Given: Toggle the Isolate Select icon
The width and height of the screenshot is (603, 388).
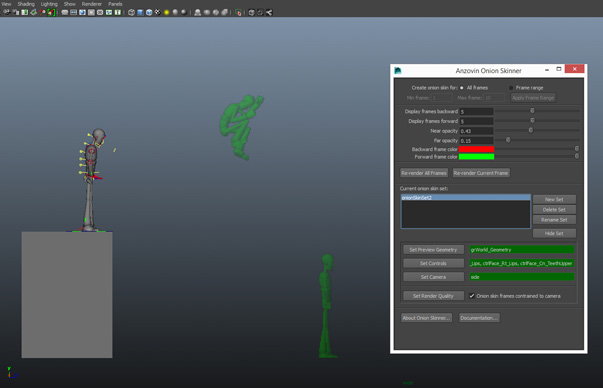Looking at the screenshot, I should click(x=197, y=12).
